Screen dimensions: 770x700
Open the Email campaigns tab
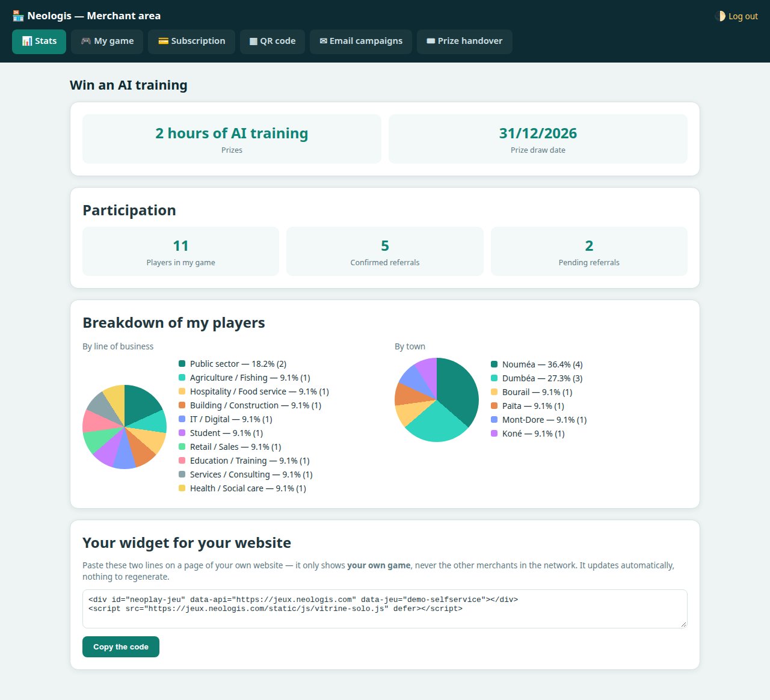(x=361, y=41)
